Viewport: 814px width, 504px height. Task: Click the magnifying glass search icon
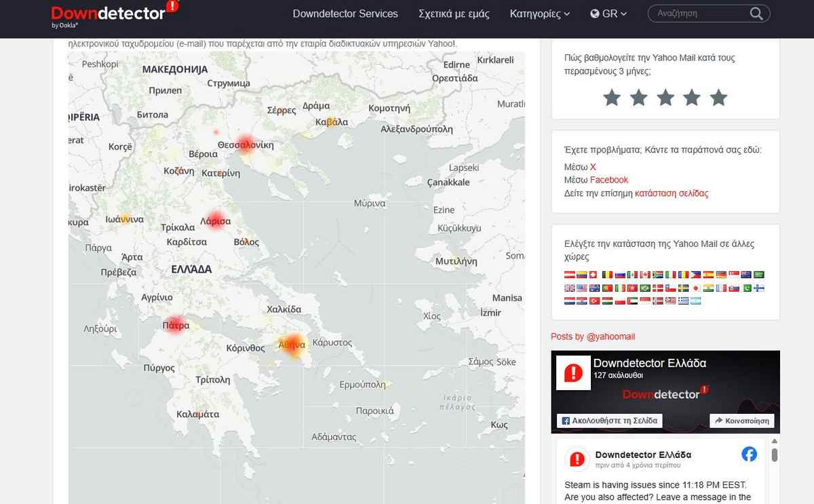756,14
